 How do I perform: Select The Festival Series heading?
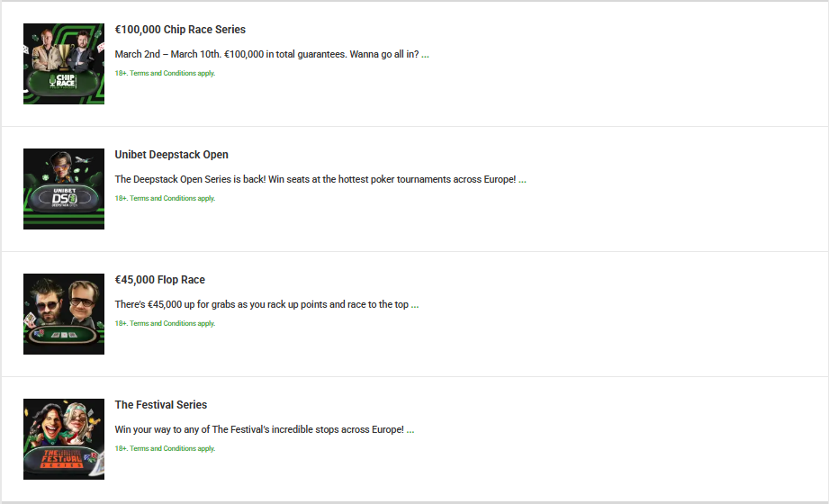(161, 405)
